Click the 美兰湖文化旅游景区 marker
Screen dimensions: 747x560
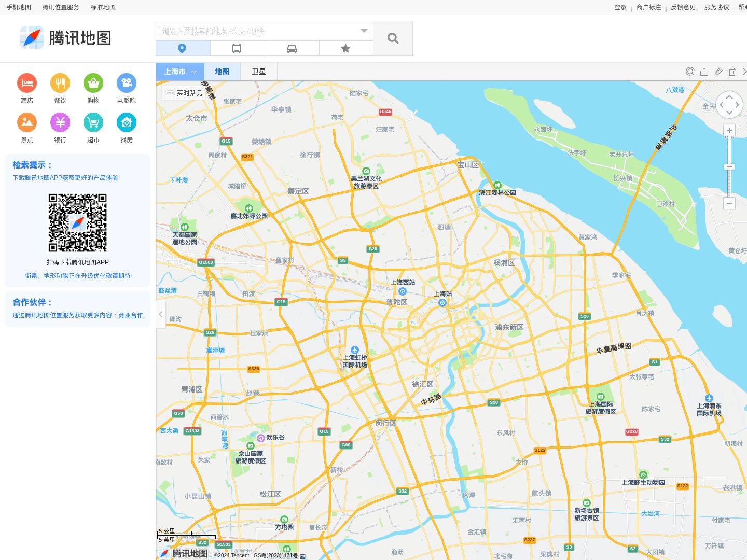coord(366,171)
